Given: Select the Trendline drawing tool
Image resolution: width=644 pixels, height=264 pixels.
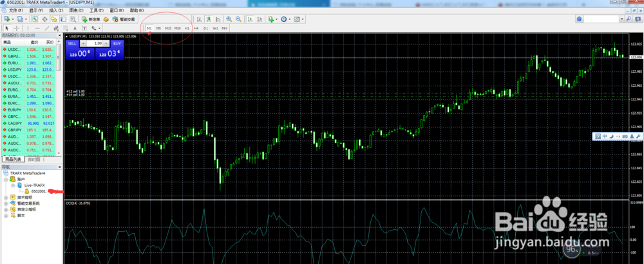Looking at the screenshot, I should (47, 28).
